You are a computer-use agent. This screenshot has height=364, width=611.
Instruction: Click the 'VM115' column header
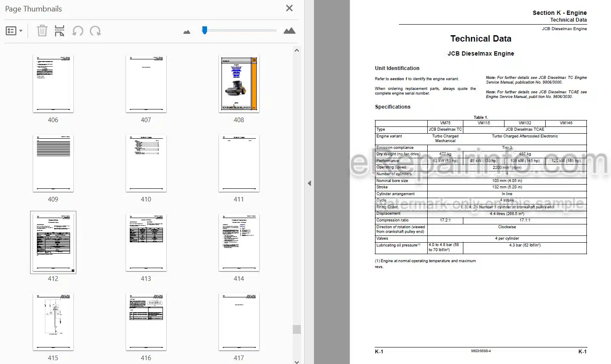tap(484, 123)
